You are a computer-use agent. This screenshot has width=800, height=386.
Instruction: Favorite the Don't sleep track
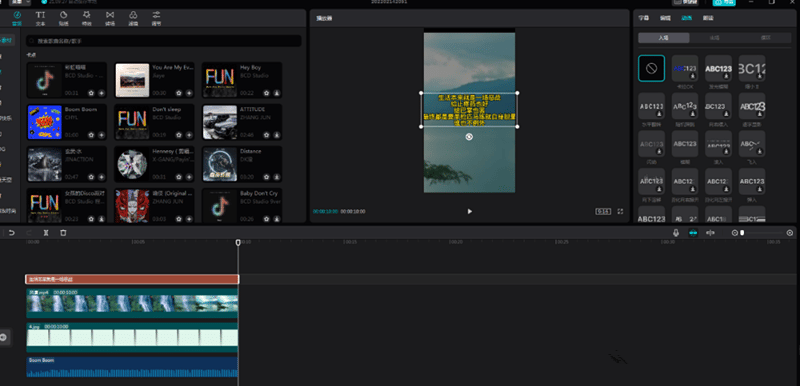179,135
